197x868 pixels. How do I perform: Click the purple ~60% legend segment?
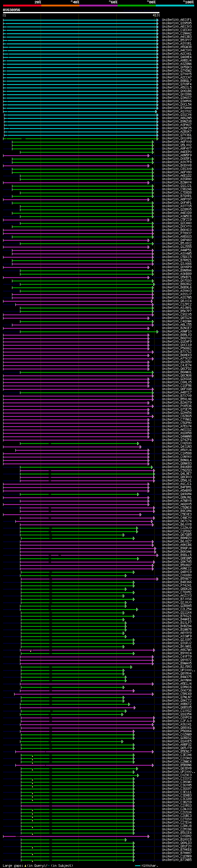(98, 6)
